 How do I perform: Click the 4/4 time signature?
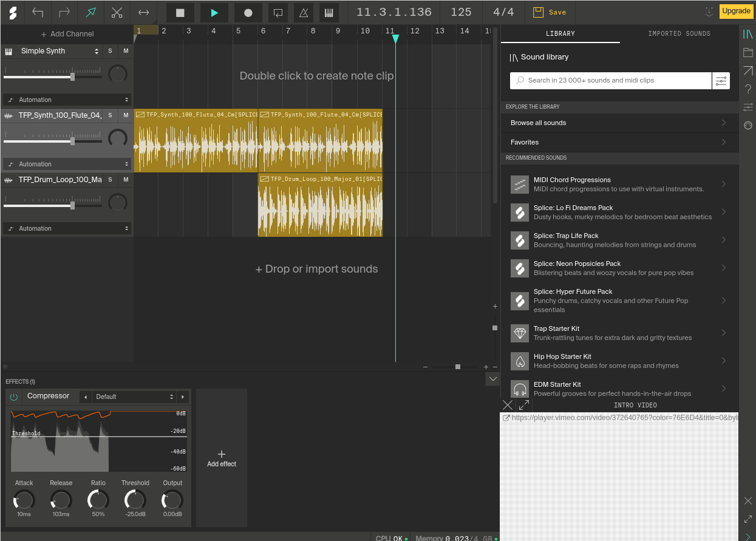tap(503, 12)
